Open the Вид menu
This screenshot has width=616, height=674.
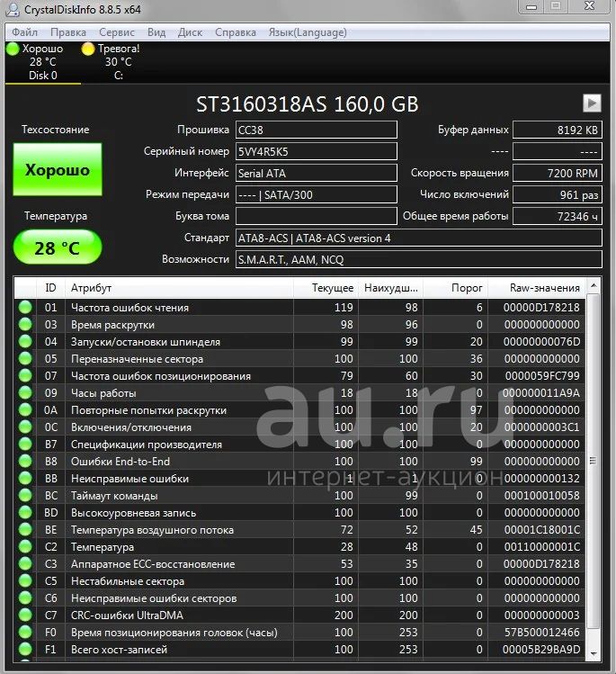[156, 32]
